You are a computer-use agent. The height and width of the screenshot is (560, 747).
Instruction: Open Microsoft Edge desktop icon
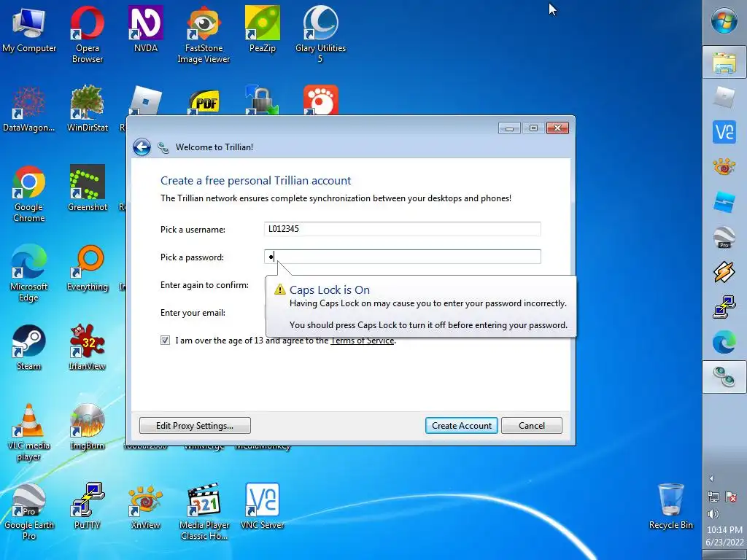(28, 273)
